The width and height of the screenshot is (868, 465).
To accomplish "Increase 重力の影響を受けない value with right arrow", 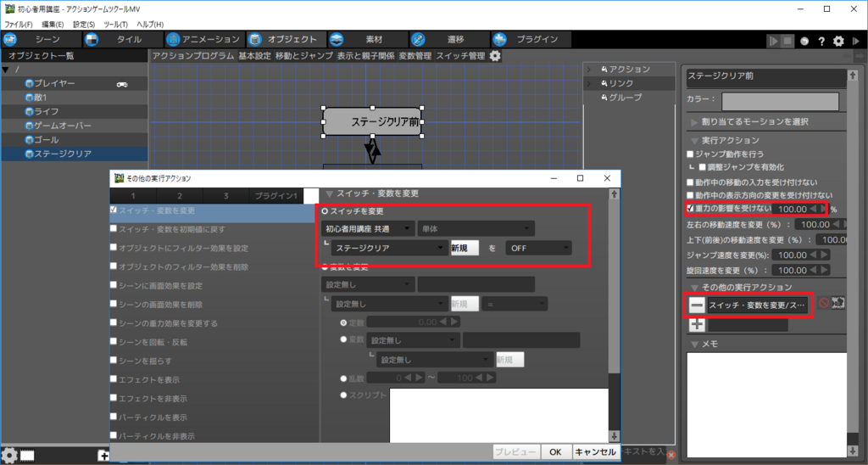I will click(x=824, y=209).
